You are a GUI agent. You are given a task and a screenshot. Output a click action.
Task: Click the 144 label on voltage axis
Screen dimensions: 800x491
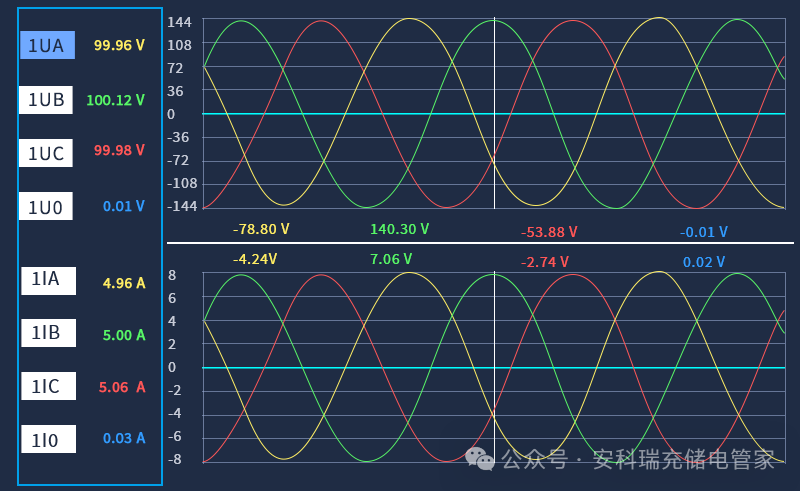tap(180, 22)
